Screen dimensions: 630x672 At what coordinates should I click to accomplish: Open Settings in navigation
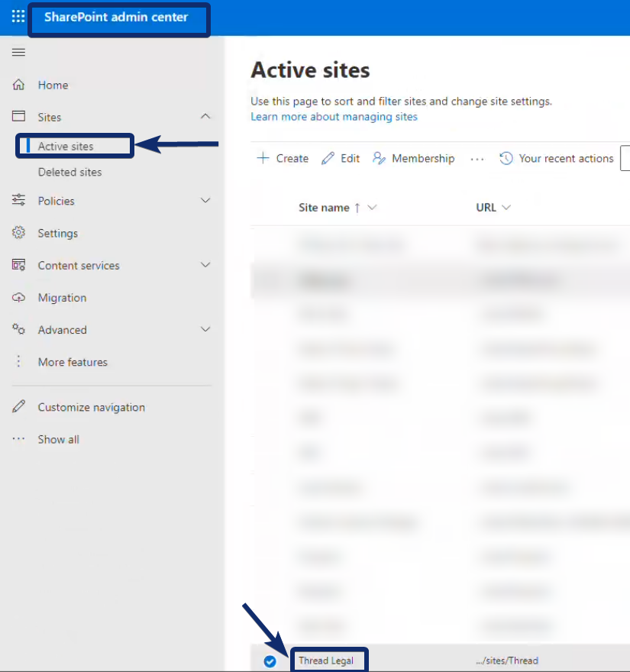pyautogui.click(x=58, y=233)
